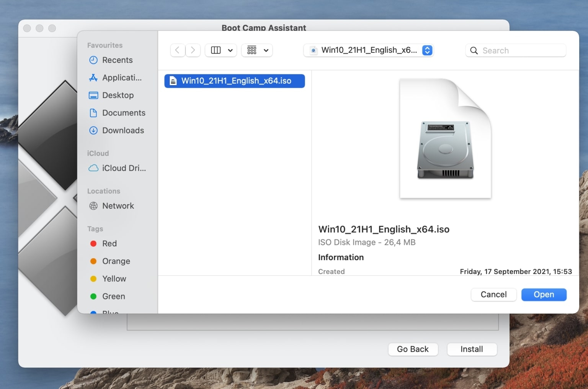Select Win10_21H1_English_x64.iso in the file list
588x389 pixels.
point(235,81)
